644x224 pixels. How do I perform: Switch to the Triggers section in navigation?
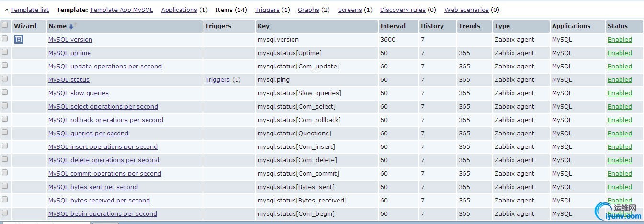[267, 10]
